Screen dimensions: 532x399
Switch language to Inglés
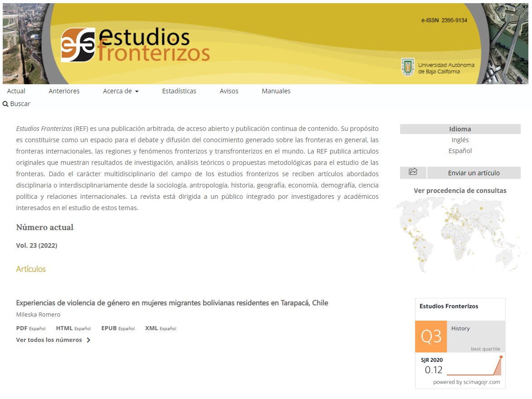[x=460, y=140]
